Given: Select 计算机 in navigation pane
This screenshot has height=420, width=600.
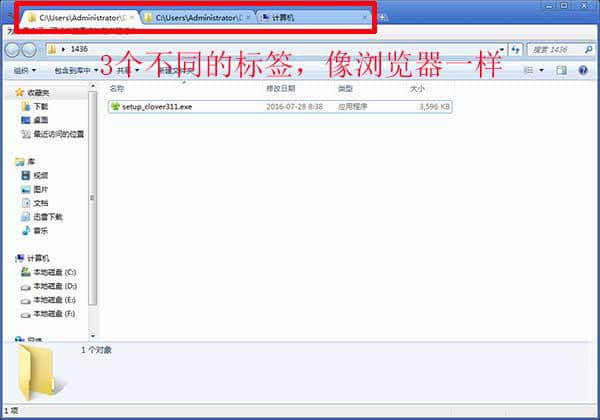Looking at the screenshot, I should [x=32, y=259].
